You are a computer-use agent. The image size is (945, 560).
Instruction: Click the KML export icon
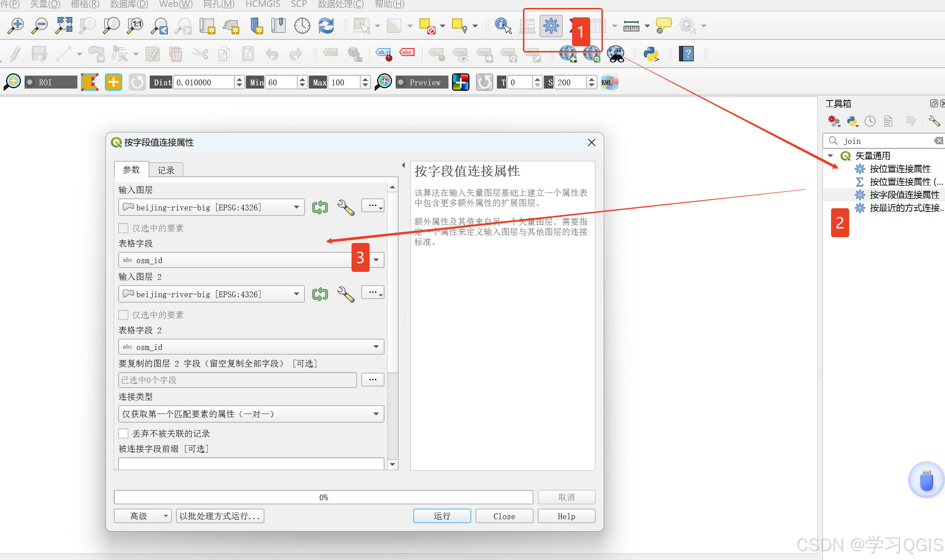[x=609, y=82]
